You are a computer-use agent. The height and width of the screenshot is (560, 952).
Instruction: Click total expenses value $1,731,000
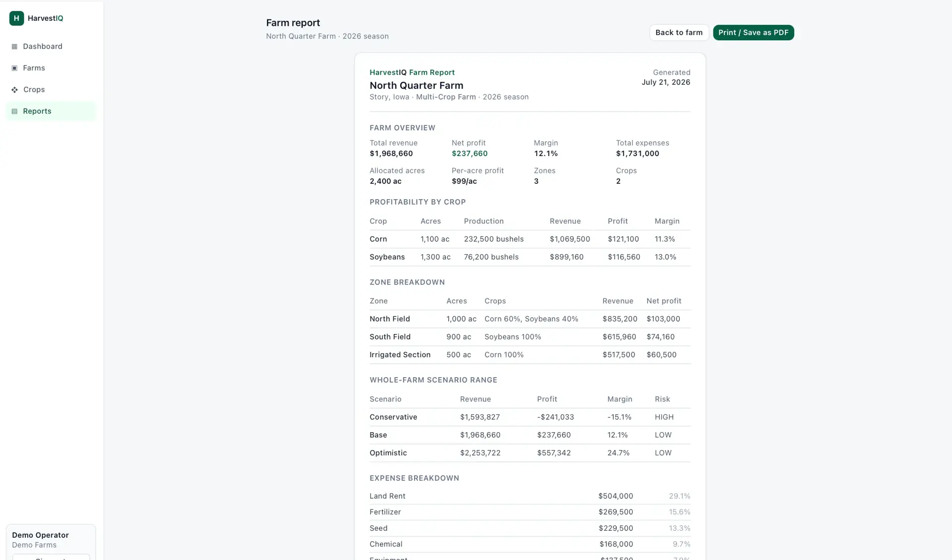point(638,154)
